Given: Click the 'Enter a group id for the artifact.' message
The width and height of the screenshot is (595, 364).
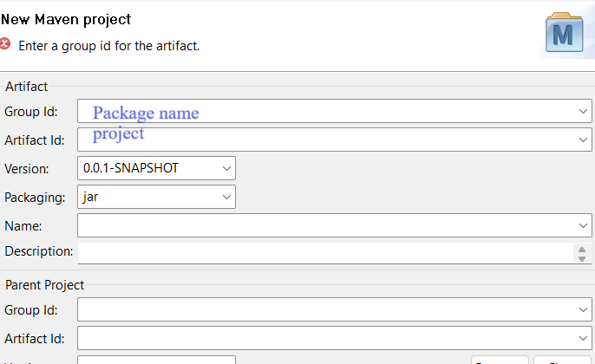Looking at the screenshot, I should 109,46.
